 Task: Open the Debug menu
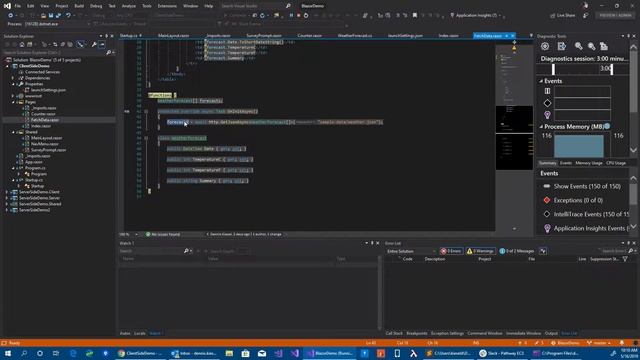(x=96, y=6)
